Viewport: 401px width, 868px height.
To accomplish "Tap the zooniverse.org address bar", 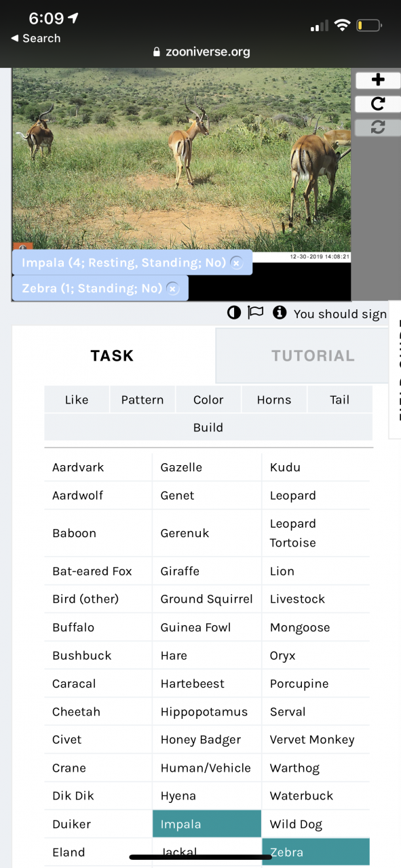I will (x=201, y=52).
